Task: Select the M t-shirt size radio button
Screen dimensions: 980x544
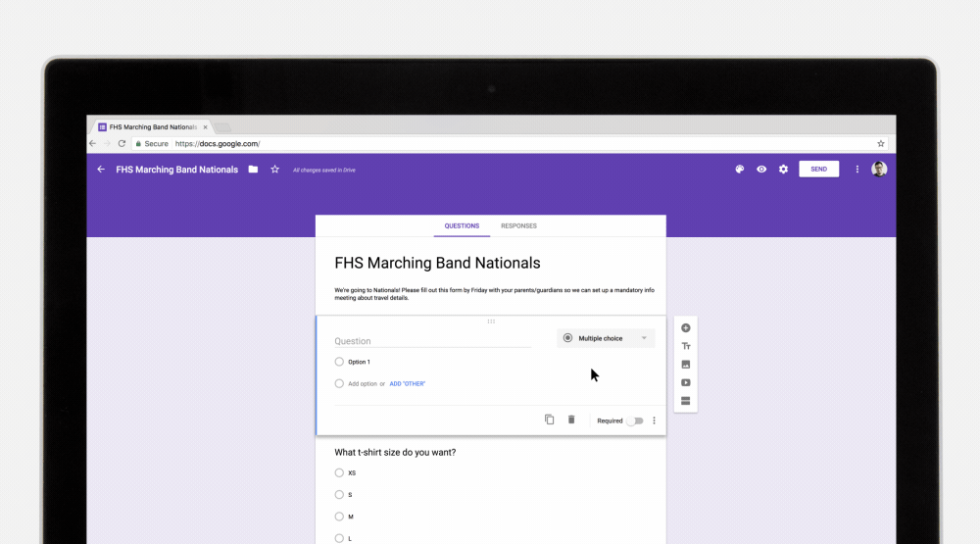Action: [339, 517]
